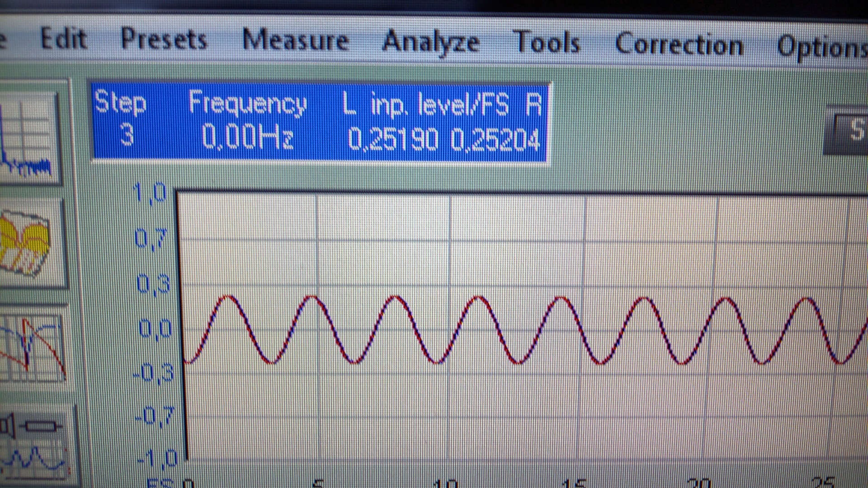Click the L input level 0,25190 value

393,139
